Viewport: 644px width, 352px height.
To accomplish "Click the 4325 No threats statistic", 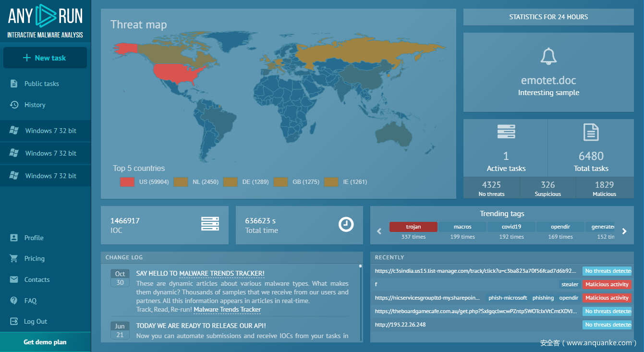I will click(x=491, y=188).
